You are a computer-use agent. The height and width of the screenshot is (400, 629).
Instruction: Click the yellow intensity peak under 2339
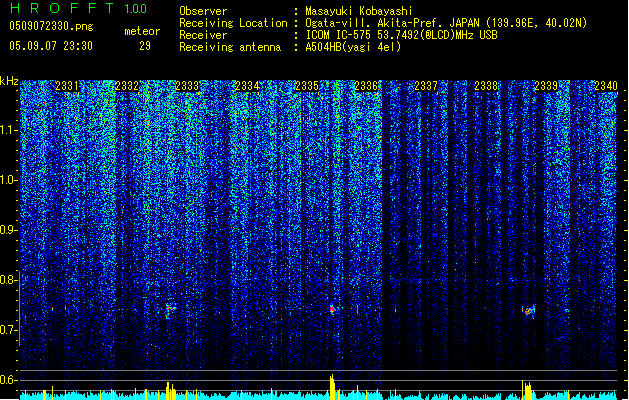click(527, 390)
